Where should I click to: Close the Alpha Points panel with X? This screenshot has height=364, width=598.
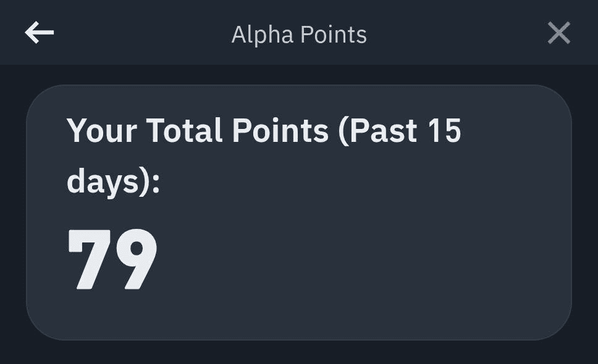[558, 33]
